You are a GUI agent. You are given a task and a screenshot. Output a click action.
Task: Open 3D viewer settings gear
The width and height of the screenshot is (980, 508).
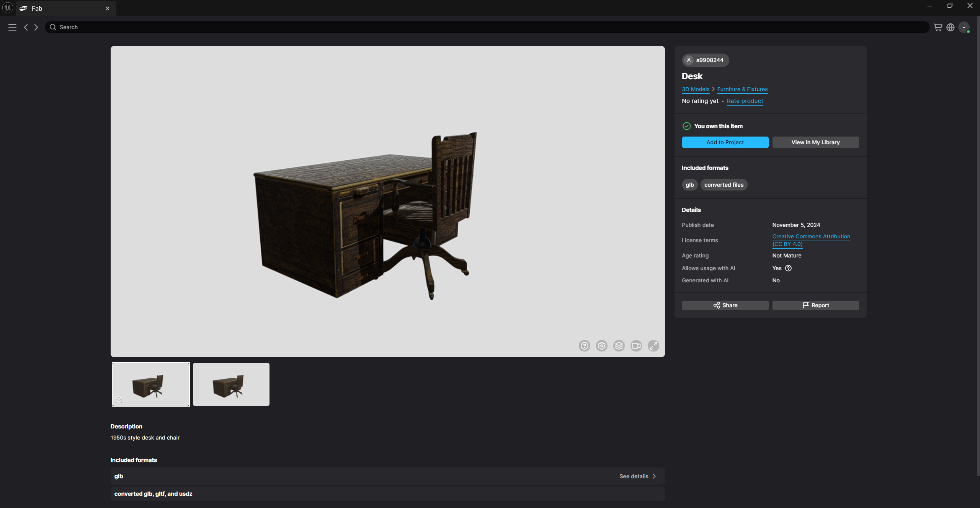click(x=601, y=346)
